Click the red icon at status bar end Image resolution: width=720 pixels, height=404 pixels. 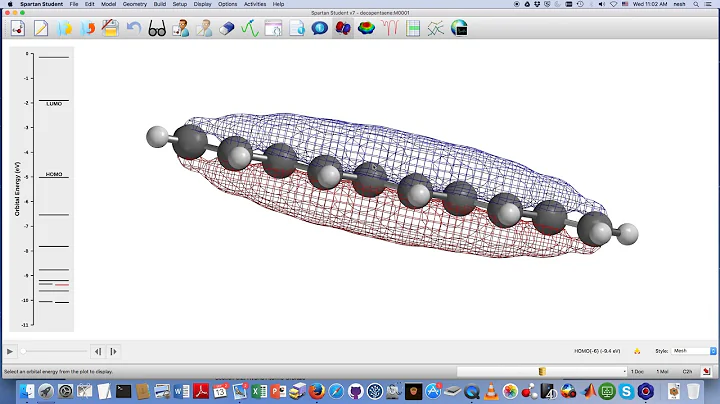click(706, 371)
